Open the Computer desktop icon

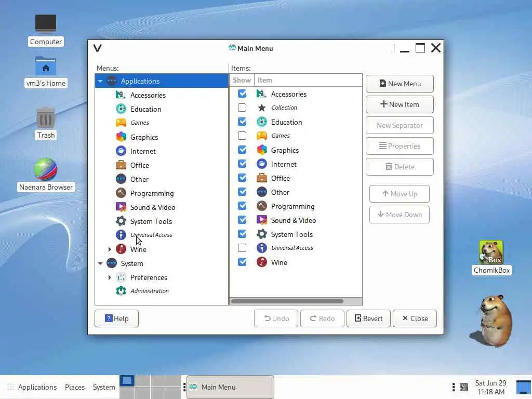46,23
